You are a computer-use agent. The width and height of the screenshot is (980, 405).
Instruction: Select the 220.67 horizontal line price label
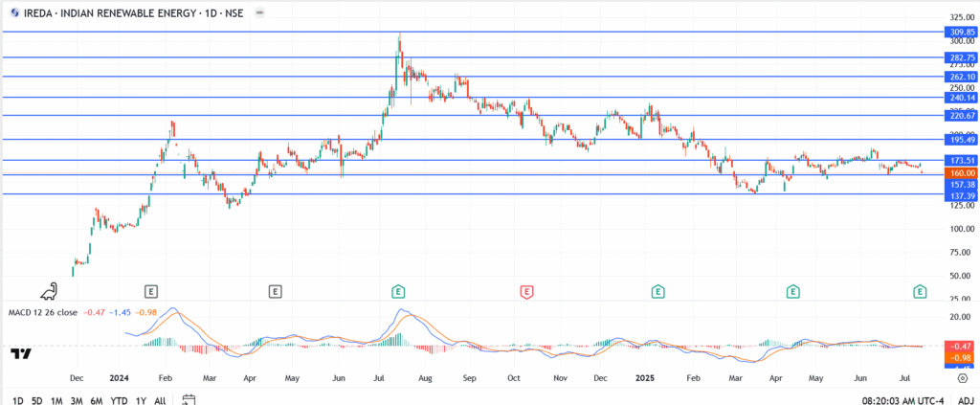tap(961, 116)
